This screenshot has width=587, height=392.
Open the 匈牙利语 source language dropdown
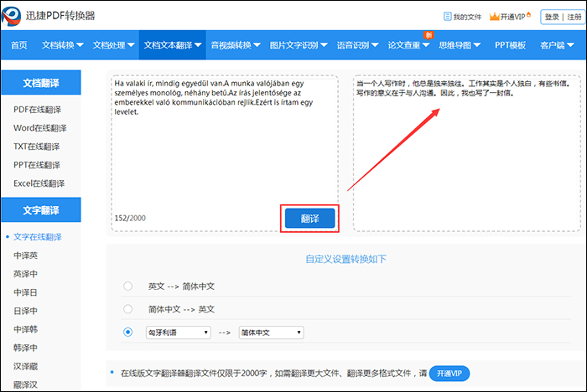[178, 333]
